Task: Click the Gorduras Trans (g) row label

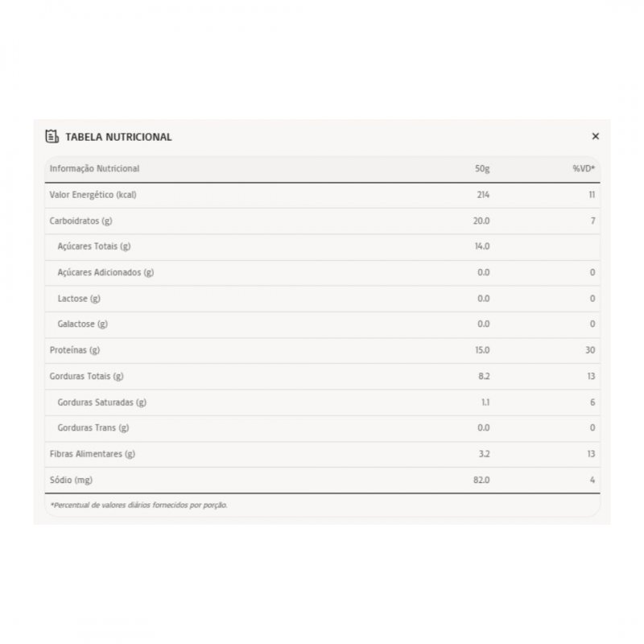Action: (93, 427)
